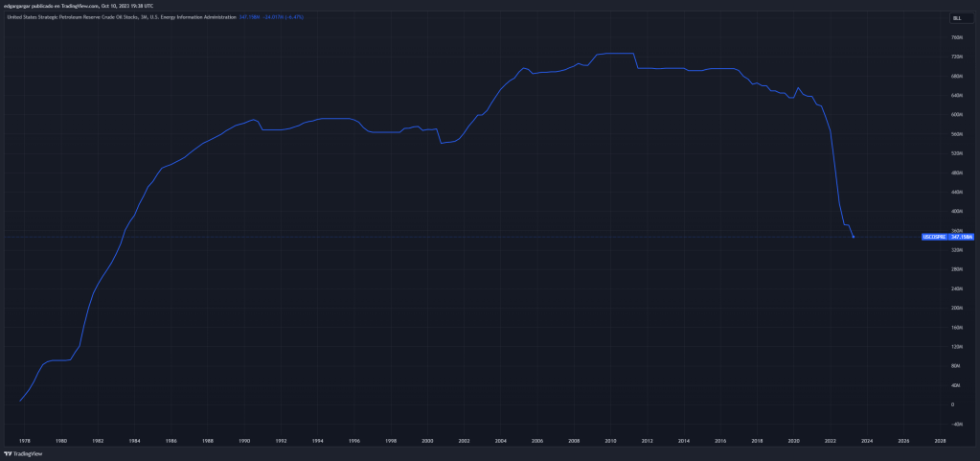The width and height of the screenshot is (980, 461).
Task: Click the 2000 label on time axis
Action: pyautogui.click(x=427, y=441)
